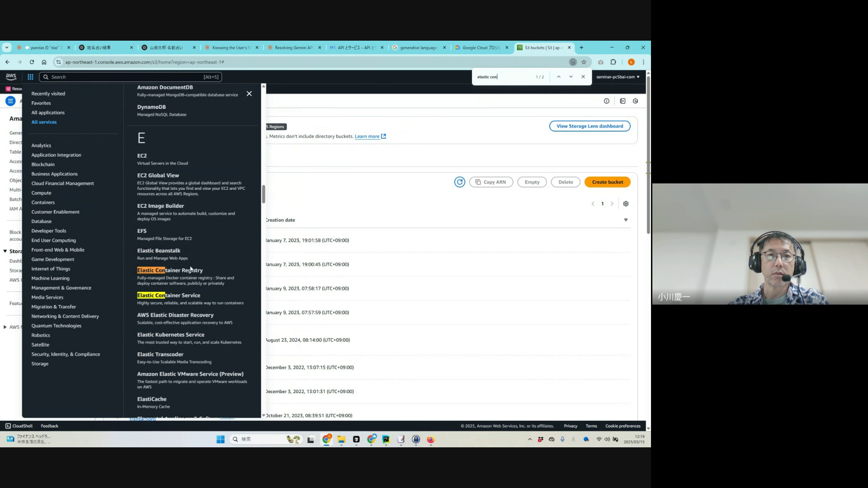Click the info circle icon in the console header
Screen dimensions: 868x488
click(606, 101)
